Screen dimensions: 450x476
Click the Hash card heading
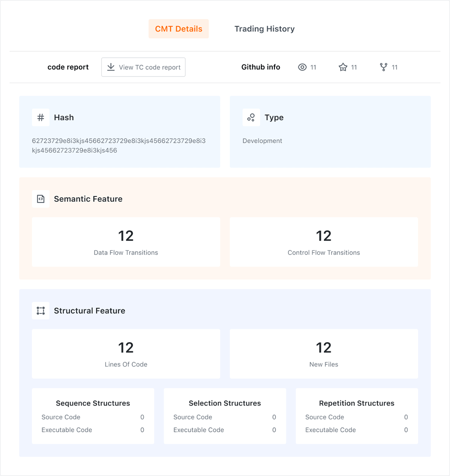tap(64, 118)
